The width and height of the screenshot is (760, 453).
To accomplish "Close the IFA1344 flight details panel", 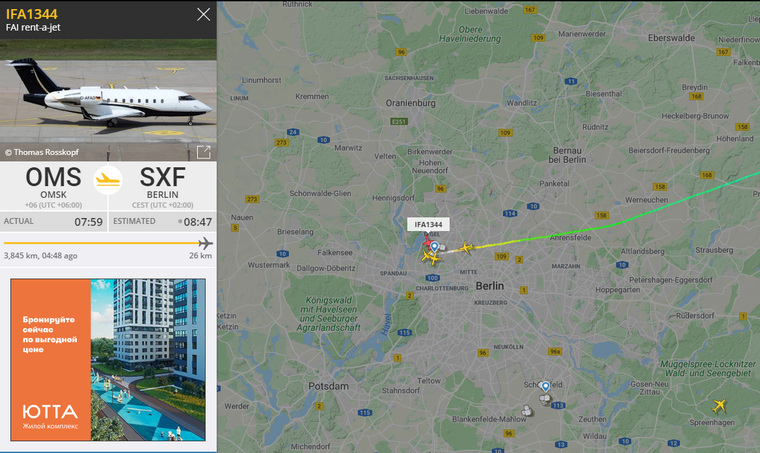I will pyautogui.click(x=204, y=15).
